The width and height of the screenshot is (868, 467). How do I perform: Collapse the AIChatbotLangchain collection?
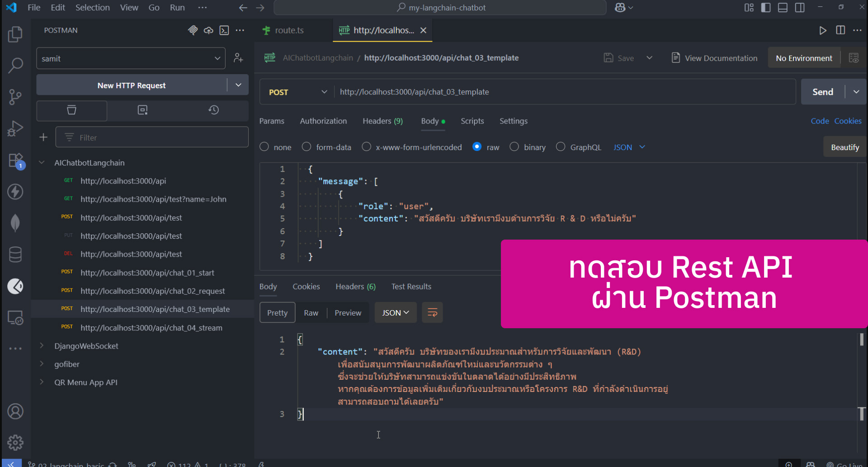(x=42, y=162)
